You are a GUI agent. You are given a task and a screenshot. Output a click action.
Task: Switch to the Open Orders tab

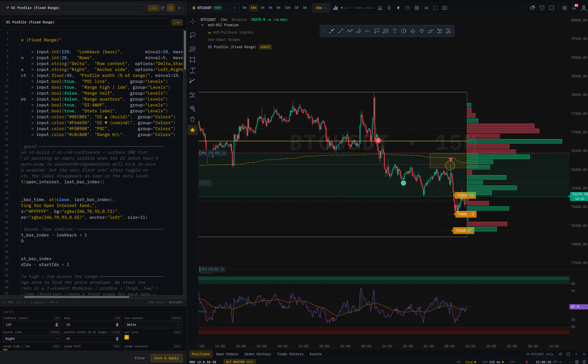pos(227,354)
